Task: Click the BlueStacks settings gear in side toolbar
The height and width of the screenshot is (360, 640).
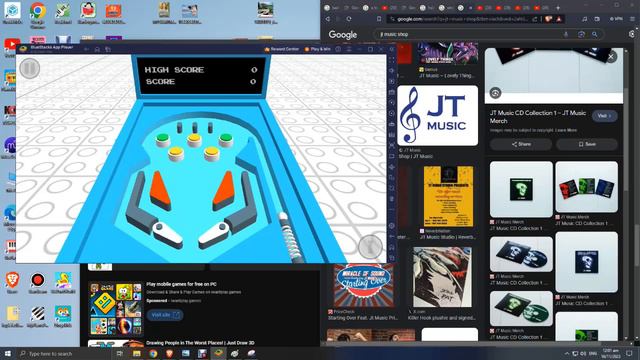Action: pos(392,226)
